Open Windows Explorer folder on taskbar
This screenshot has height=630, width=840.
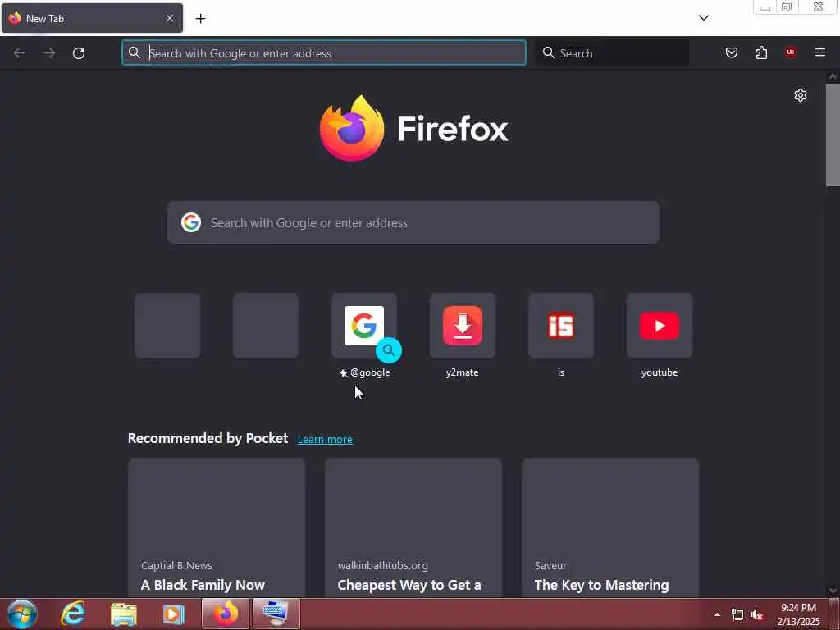click(x=124, y=614)
